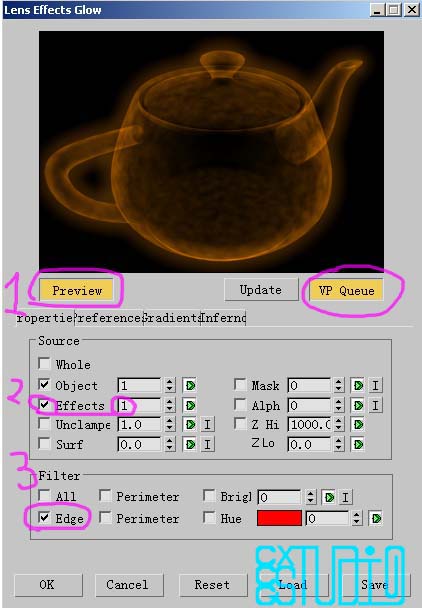Enable the All filter checkbox
Image resolution: width=422 pixels, height=608 pixels.
44,496
